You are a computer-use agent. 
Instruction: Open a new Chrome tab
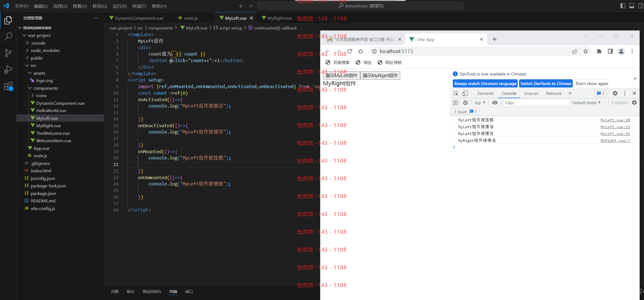494,39
